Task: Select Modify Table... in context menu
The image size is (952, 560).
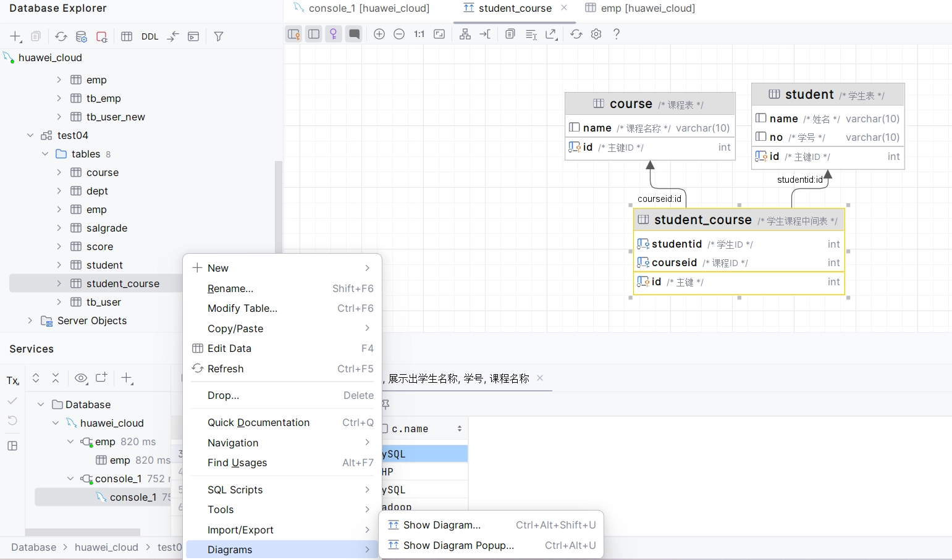Action: pyautogui.click(x=242, y=308)
